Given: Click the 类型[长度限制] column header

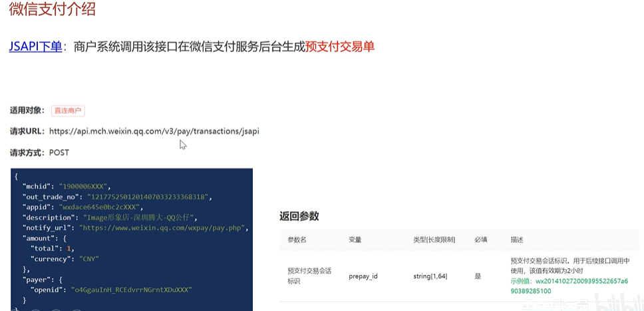Looking at the screenshot, I should (434, 240).
